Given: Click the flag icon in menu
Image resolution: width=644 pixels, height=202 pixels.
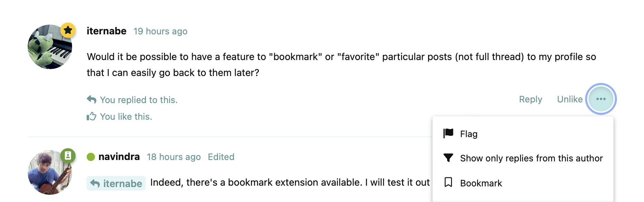Looking at the screenshot, I should pos(448,133).
